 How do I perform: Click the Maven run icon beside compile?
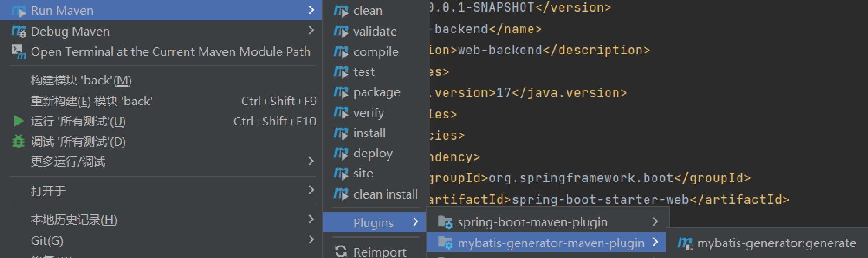(341, 52)
